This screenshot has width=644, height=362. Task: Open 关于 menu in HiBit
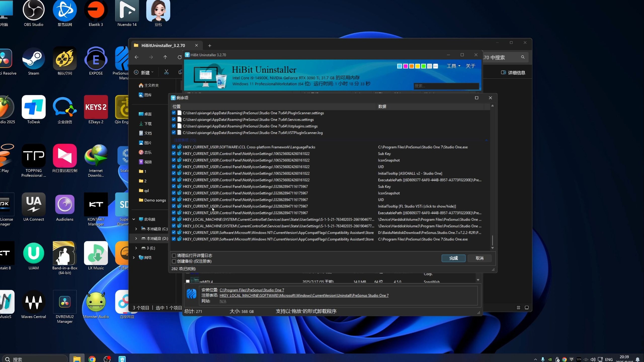[470, 66]
